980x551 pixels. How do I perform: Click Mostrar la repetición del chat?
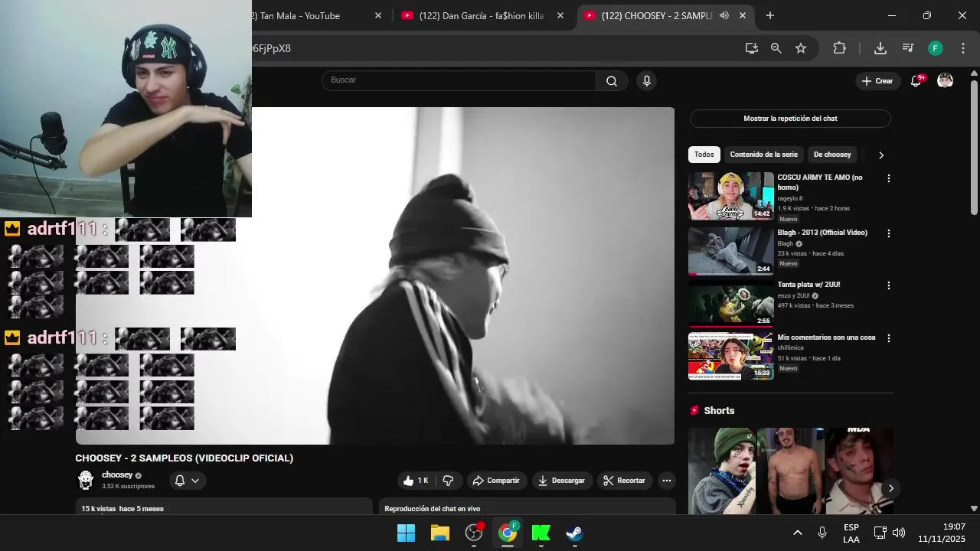pyautogui.click(x=790, y=119)
